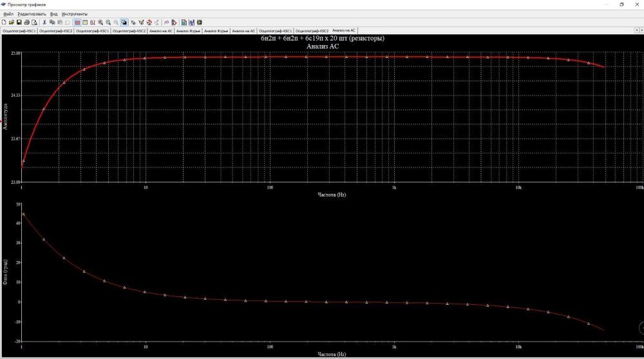Toggle the grid display button
Viewport: 644px width, 359px height.
click(77, 22)
